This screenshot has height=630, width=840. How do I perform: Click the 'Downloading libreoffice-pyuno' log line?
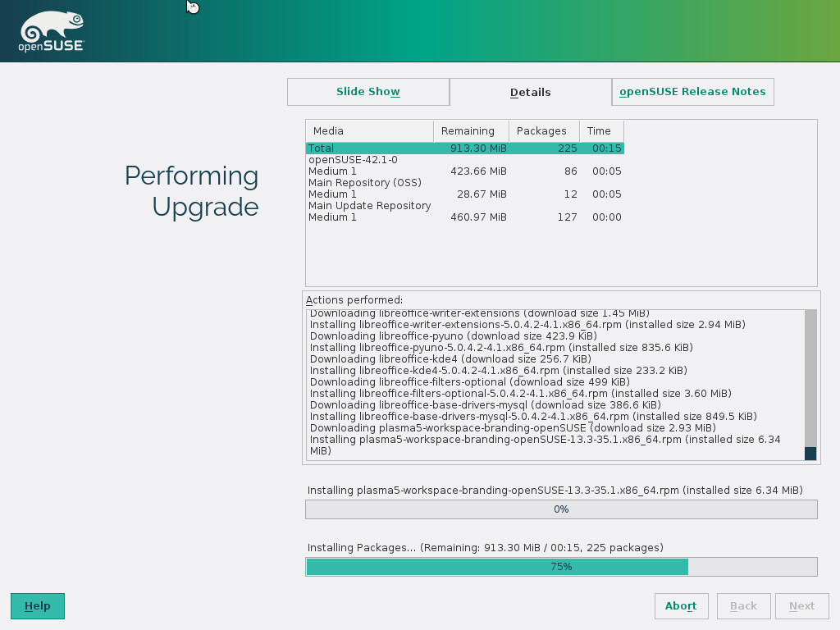point(450,336)
